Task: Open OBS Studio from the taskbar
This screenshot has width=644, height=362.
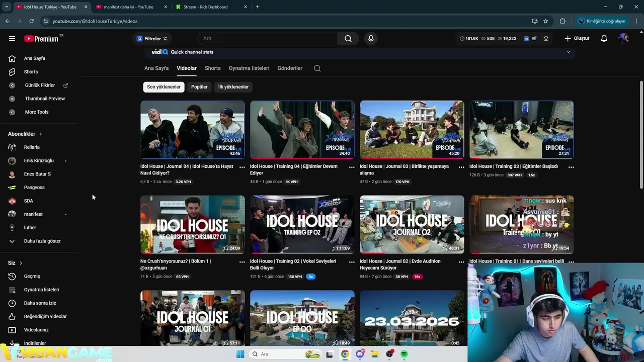Action: pyautogui.click(x=389, y=354)
